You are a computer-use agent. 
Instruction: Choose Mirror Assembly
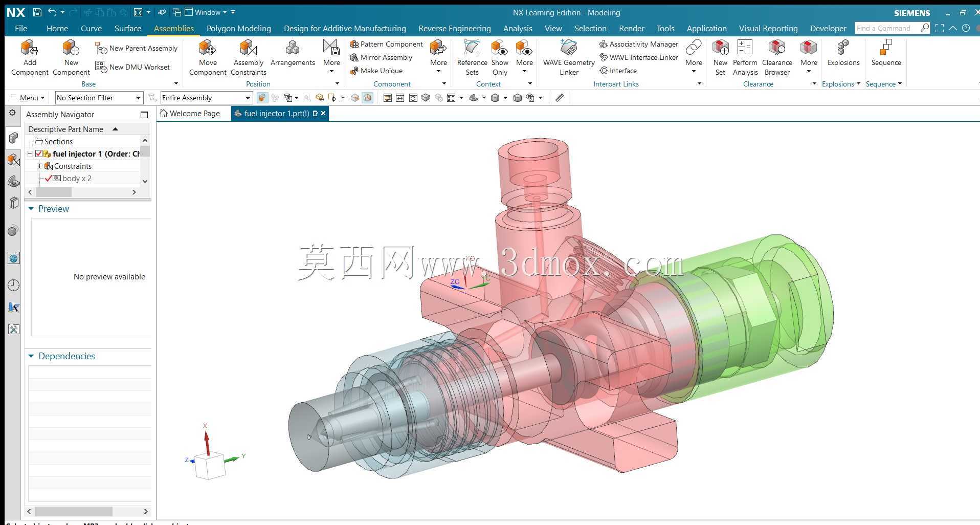pyautogui.click(x=381, y=57)
